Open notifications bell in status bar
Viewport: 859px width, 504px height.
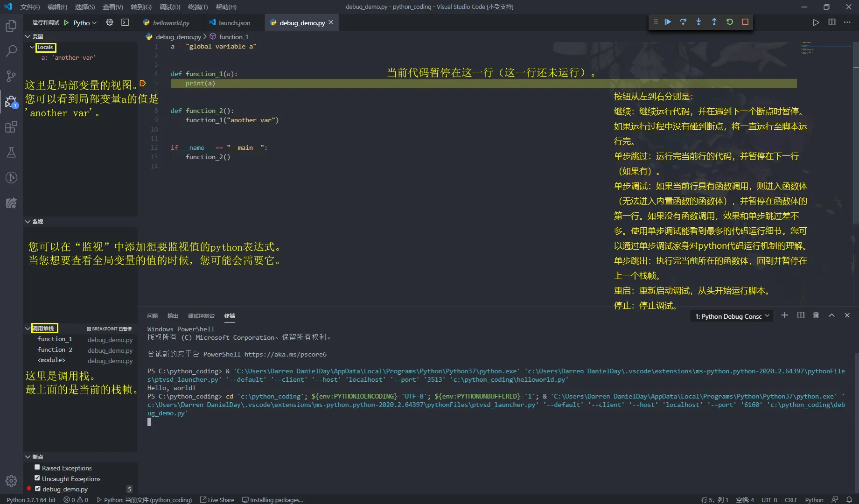coord(849,500)
